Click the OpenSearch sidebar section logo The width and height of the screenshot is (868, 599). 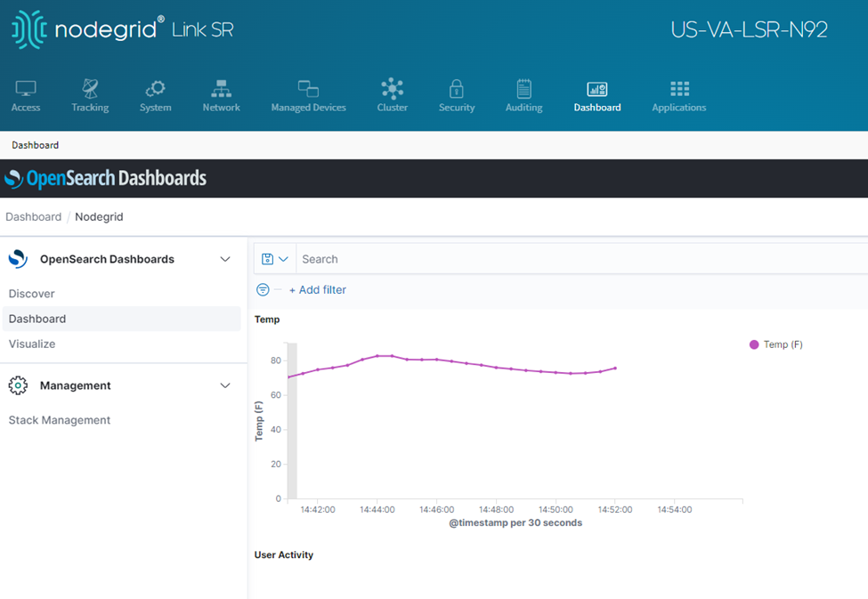click(x=19, y=259)
